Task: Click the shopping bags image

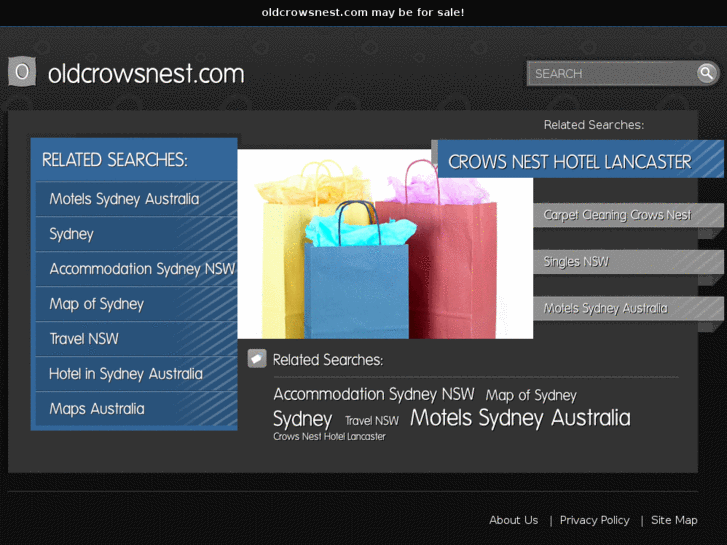Action: tap(385, 245)
